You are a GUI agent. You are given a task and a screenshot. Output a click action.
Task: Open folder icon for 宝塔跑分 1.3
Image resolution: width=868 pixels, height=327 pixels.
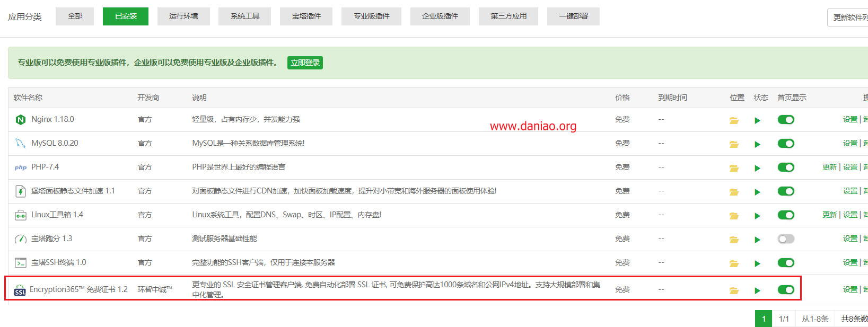(x=734, y=240)
